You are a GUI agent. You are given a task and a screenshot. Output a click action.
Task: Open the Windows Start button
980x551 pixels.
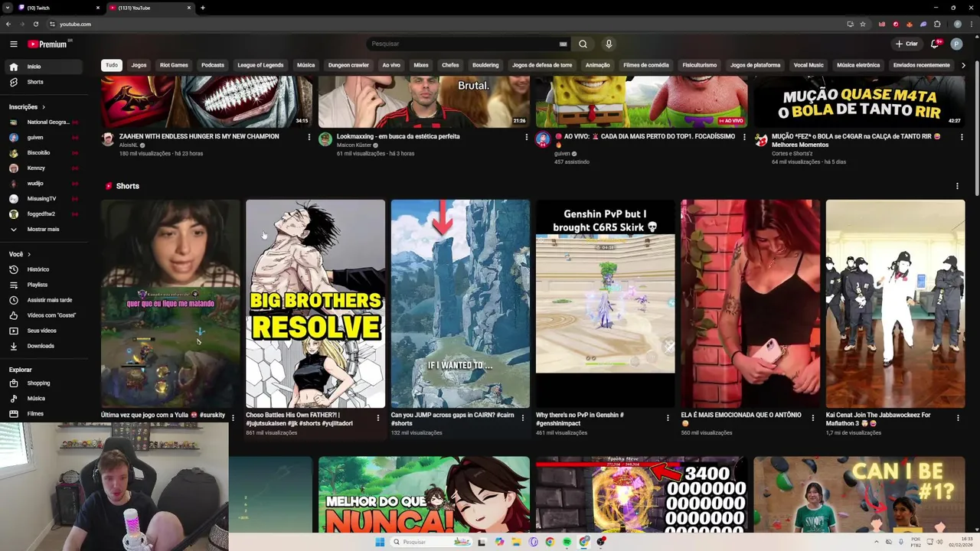[380, 542]
